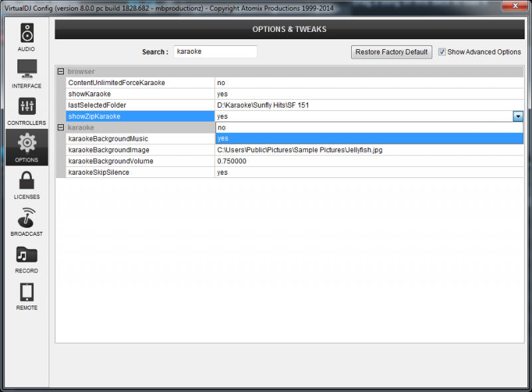Open the showZipKaraoke dropdown arrow

point(518,116)
